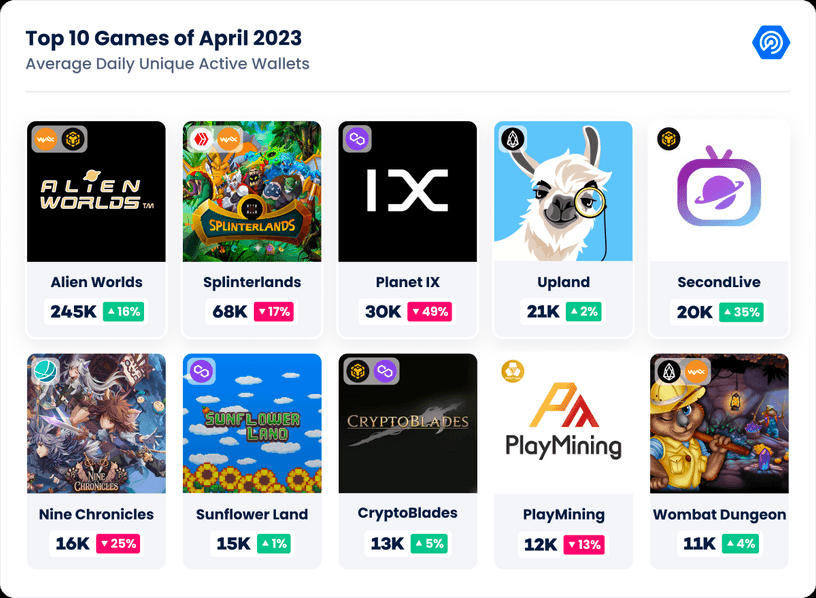Click the Hive chain icon on Splinterlands
The height and width of the screenshot is (598, 816).
[x=201, y=139]
